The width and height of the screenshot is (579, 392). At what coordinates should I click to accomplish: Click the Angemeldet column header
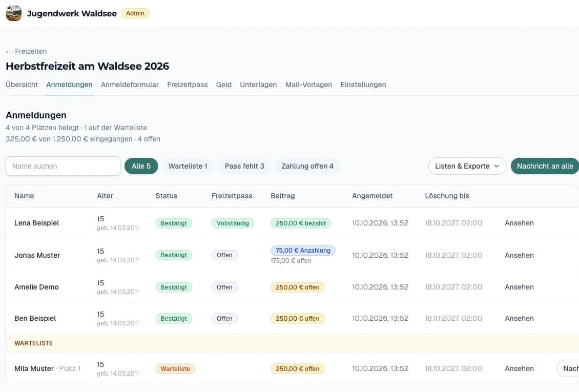372,196
